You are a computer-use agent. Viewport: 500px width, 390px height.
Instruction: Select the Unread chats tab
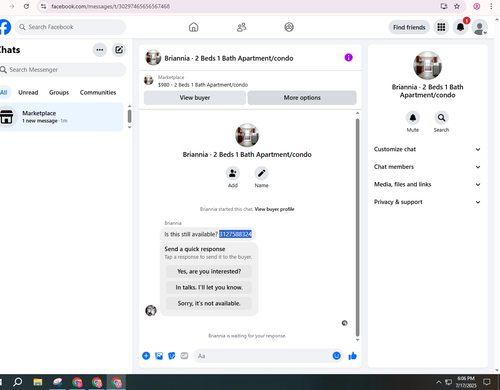[28, 92]
